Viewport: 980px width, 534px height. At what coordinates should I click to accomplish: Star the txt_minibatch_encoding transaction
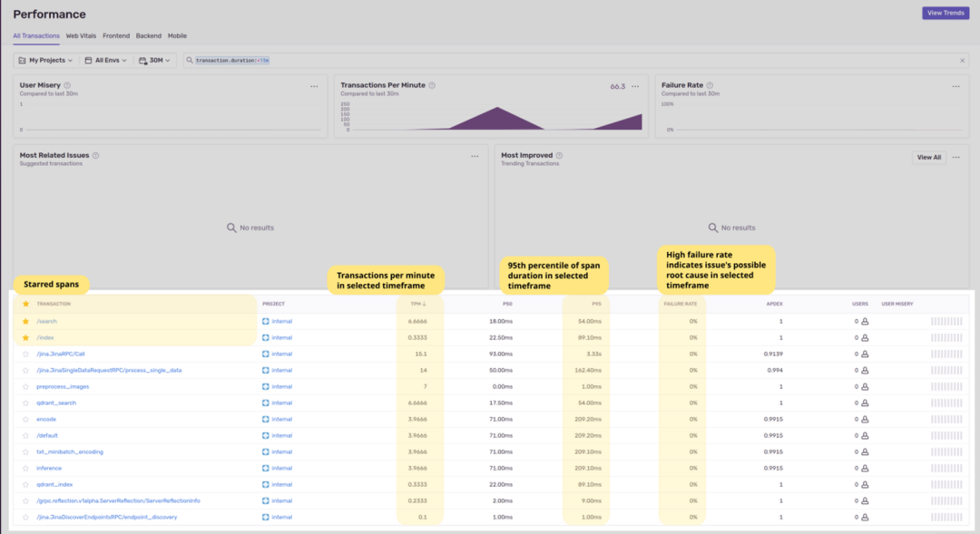pyautogui.click(x=25, y=451)
